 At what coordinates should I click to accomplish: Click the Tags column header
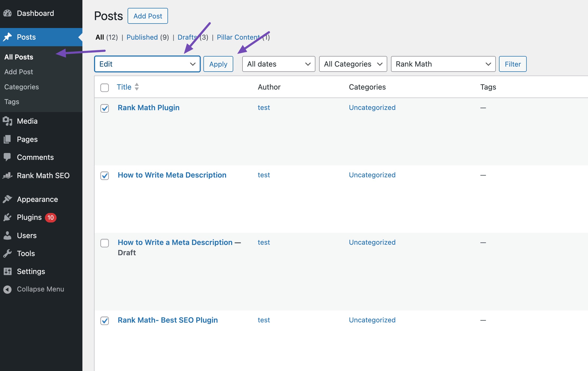pos(488,87)
